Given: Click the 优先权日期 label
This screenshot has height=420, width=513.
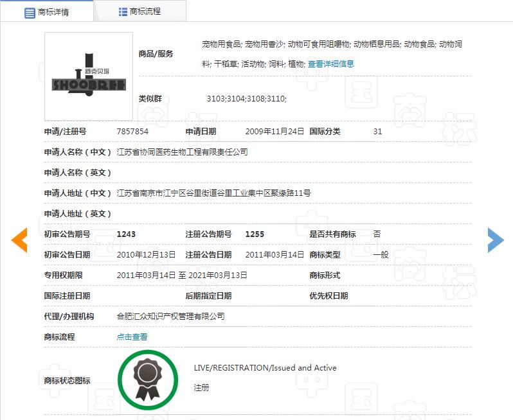Looking at the screenshot, I should click(x=328, y=296).
